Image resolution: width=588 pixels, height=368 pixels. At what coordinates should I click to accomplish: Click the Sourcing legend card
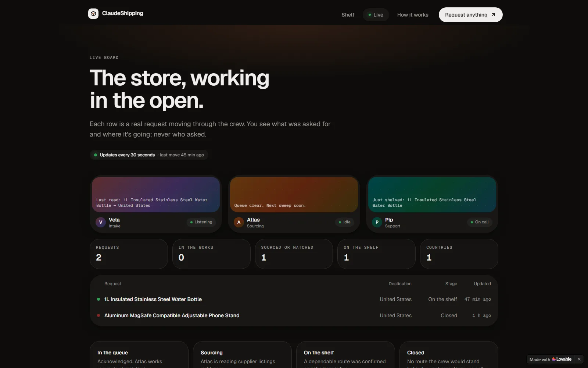242,355
